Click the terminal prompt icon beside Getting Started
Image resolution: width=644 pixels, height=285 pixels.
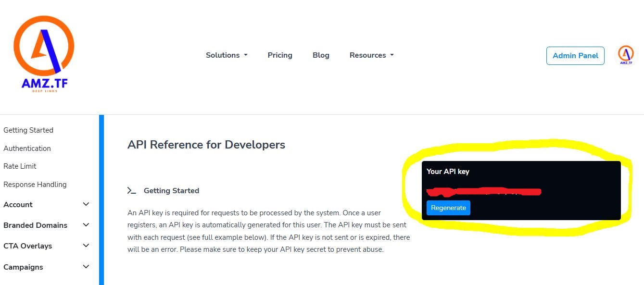(x=131, y=191)
